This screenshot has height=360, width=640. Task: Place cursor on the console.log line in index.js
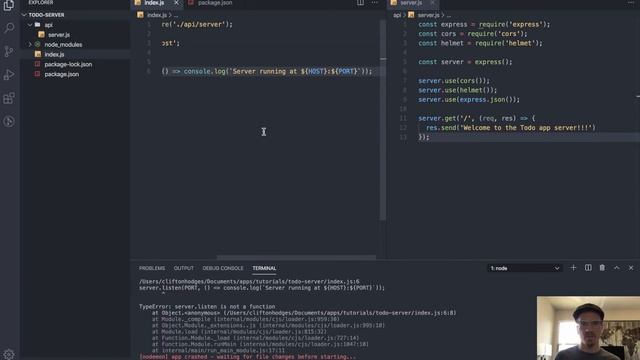(x=267, y=71)
